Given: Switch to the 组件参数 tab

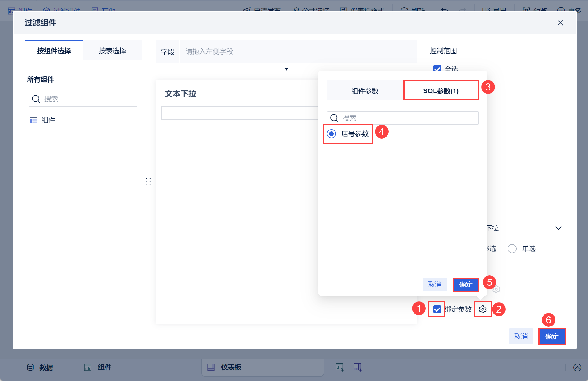Looking at the screenshot, I should pyautogui.click(x=365, y=91).
